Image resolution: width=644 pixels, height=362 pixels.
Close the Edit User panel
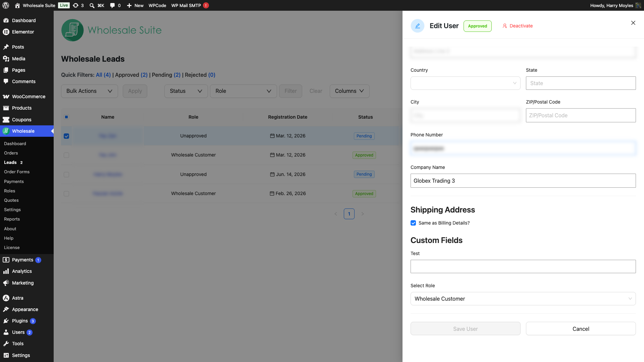(x=633, y=23)
